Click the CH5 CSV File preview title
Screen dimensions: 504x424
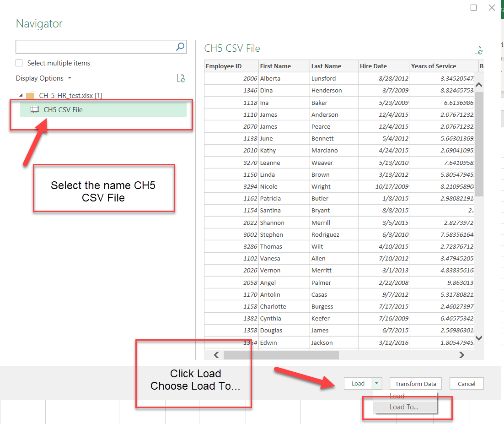point(232,48)
